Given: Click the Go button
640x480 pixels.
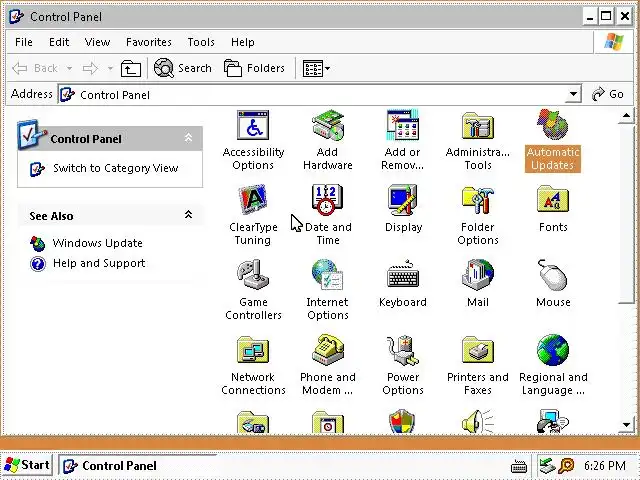Looking at the screenshot, I should tap(608, 94).
